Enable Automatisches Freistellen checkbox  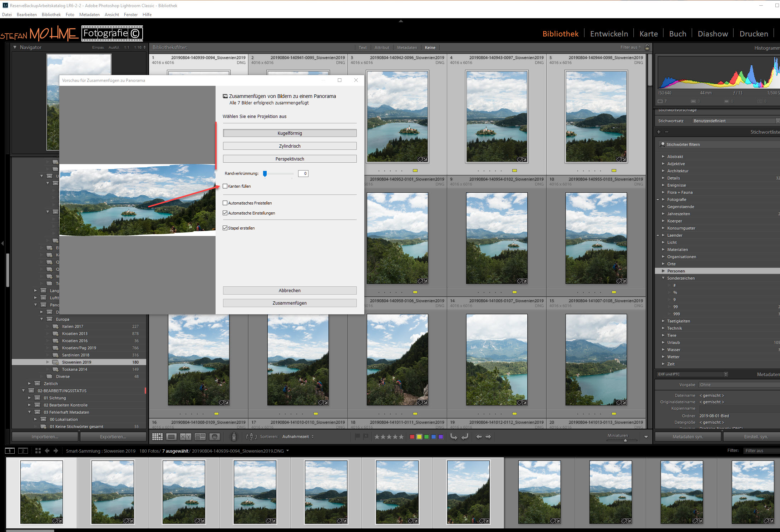[225, 203]
